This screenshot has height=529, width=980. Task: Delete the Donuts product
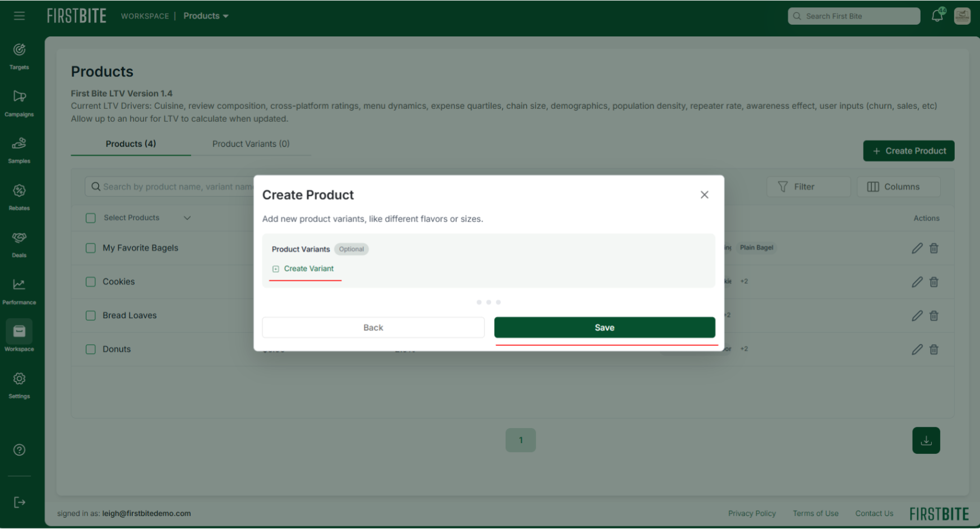pos(934,349)
